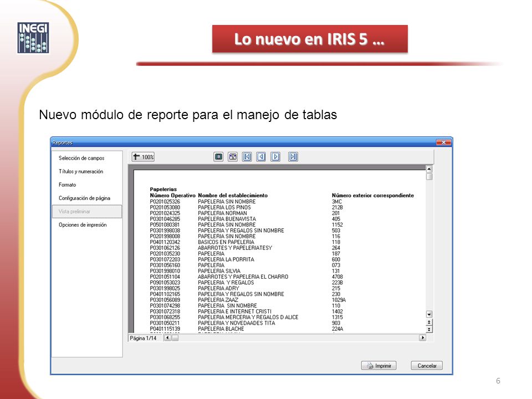Click the Lo nuevo en IRIS 5 banner

coord(310,39)
